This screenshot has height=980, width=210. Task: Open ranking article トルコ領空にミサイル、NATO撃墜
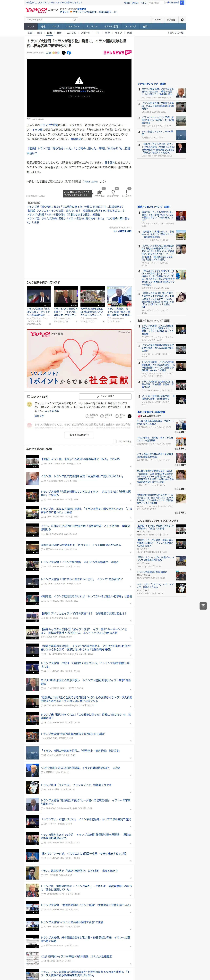pyautogui.click(x=157, y=133)
